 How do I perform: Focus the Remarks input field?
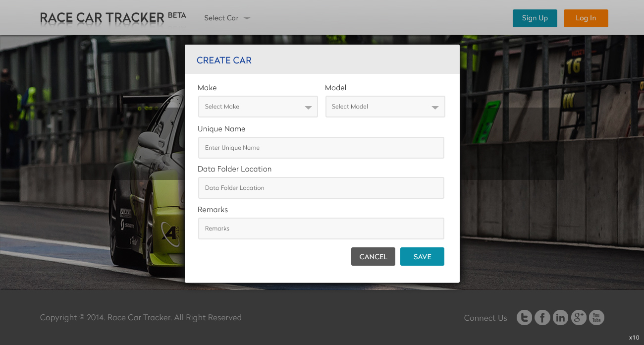(321, 229)
